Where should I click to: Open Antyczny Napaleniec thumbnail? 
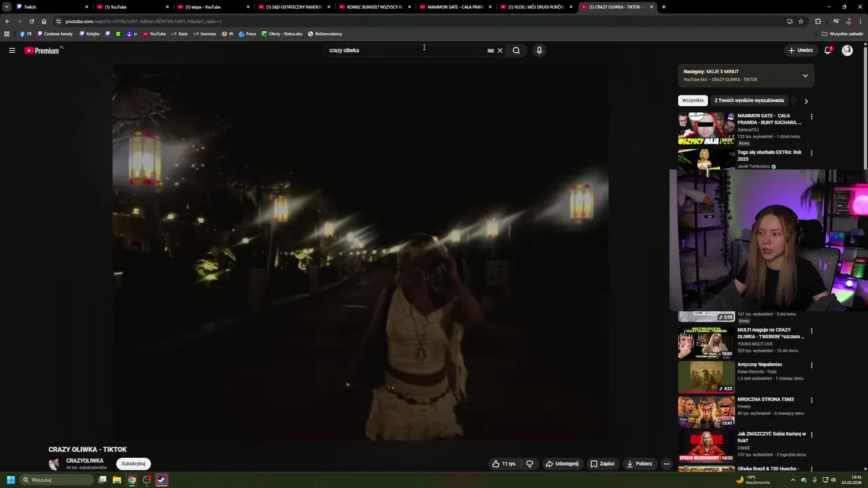click(x=706, y=377)
